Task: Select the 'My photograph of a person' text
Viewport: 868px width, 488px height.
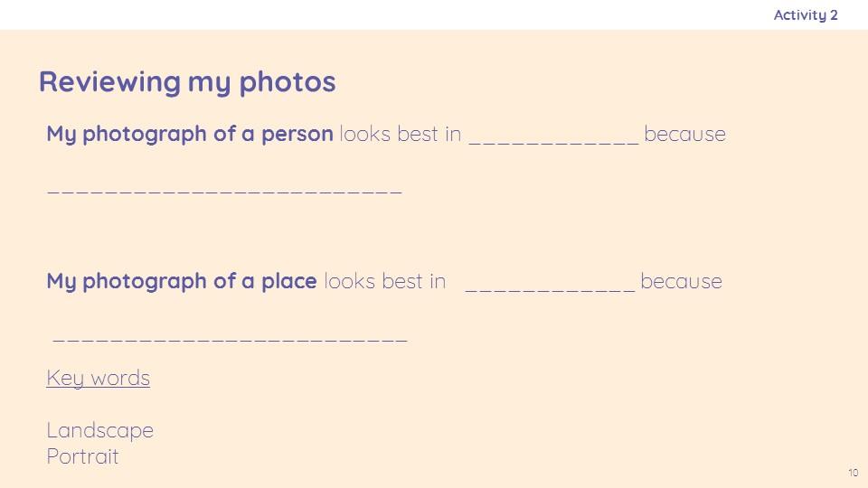Action: point(190,135)
